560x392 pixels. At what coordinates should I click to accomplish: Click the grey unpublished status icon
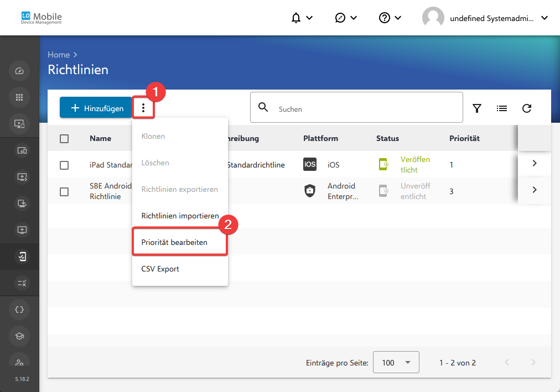pyautogui.click(x=383, y=191)
